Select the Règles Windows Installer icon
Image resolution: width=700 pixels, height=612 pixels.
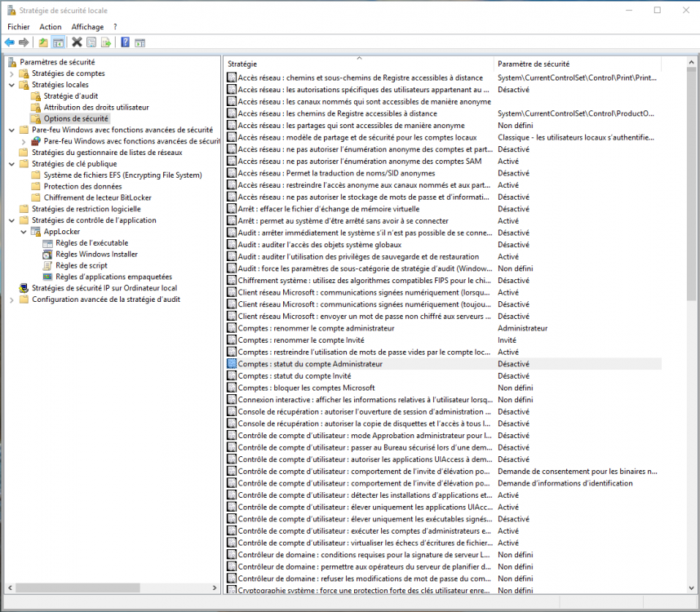click(x=47, y=255)
